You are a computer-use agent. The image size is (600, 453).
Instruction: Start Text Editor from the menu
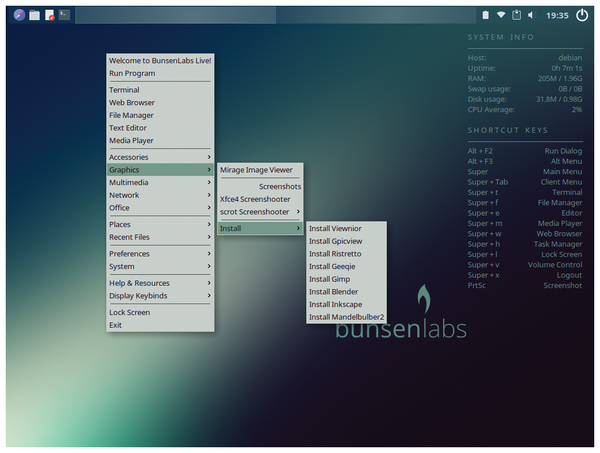160,128
